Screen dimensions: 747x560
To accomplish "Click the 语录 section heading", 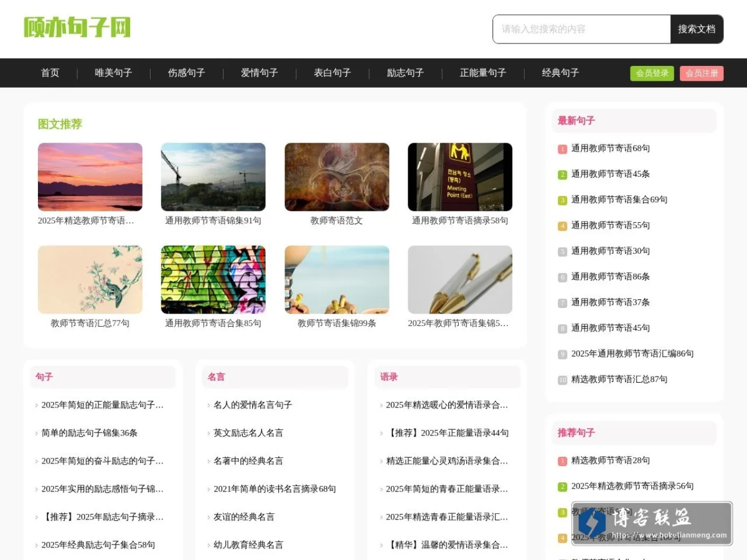I will pyautogui.click(x=389, y=377).
